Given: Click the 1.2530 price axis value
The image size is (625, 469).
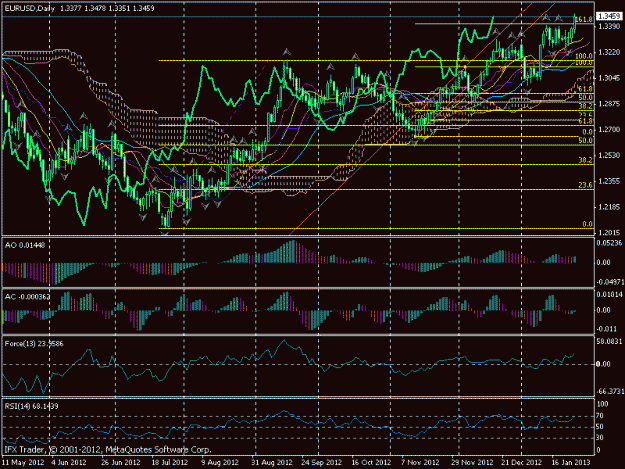Looking at the screenshot, I should (x=608, y=155).
